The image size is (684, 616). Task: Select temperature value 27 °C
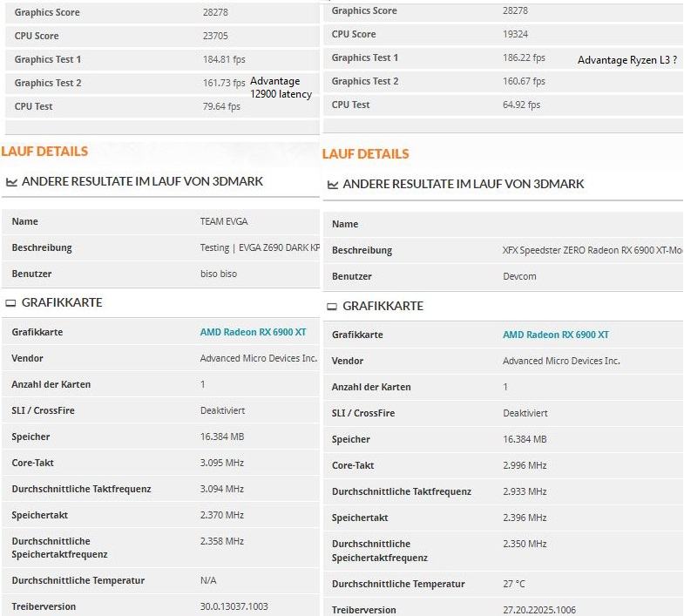pyautogui.click(x=514, y=584)
